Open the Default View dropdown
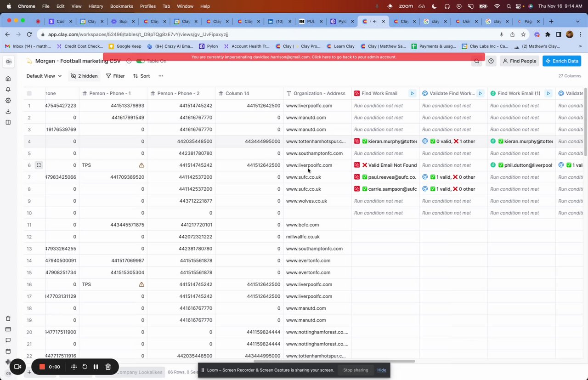The height and width of the screenshot is (380, 588). (x=44, y=76)
